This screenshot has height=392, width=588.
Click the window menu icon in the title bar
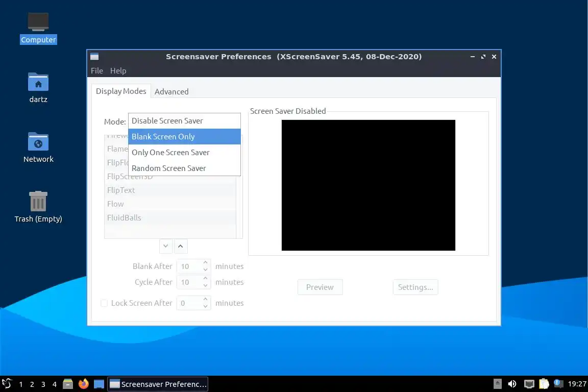[x=94, y=57]
